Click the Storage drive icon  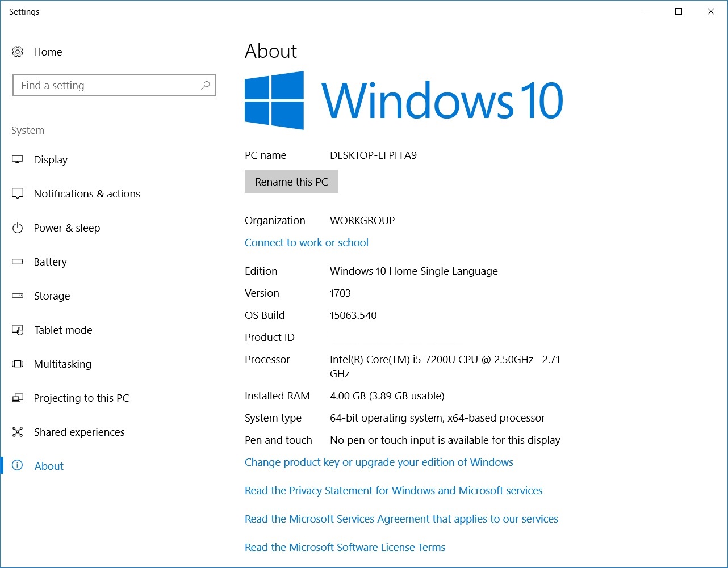[18, 296]
